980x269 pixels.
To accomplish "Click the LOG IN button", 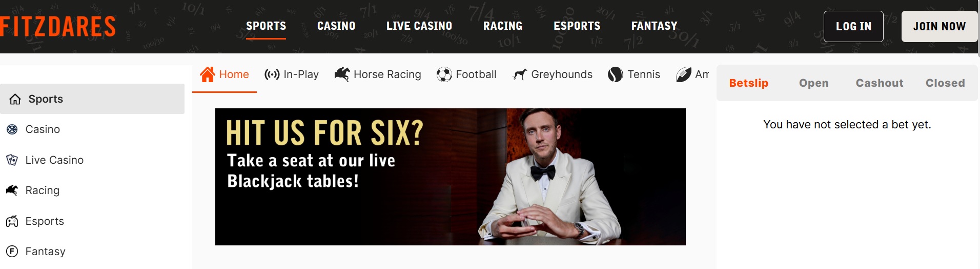I will pyautogui.click(x=853, y=27).
